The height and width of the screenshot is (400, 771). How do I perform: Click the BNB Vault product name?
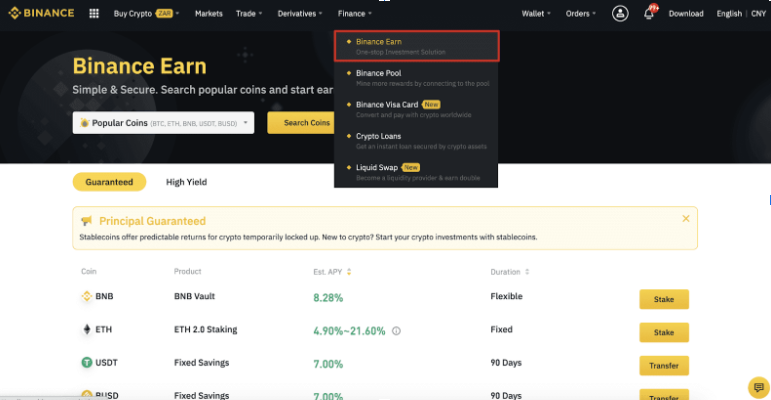(x=194, y=296)
